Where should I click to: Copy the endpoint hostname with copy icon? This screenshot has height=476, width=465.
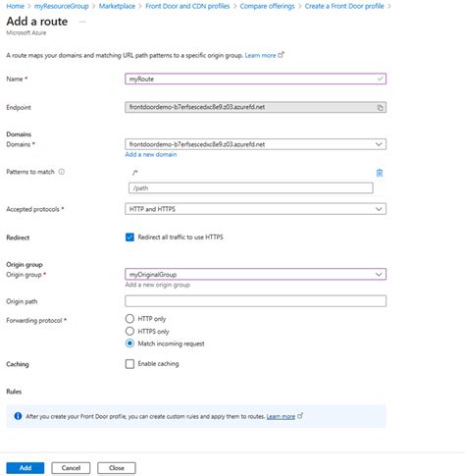(x=380, y=108)
